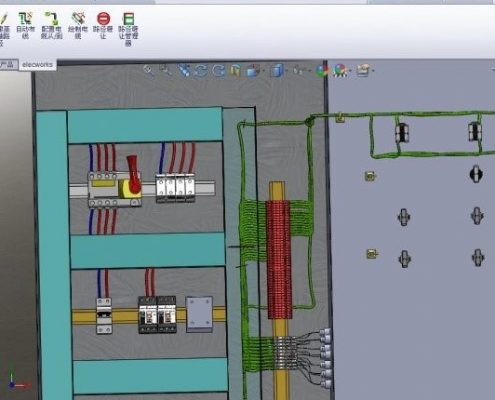Open the 路径避让管理器 avoidance manager
The height and width of the screenshot is (400, 495).
(x=129, y=29)
